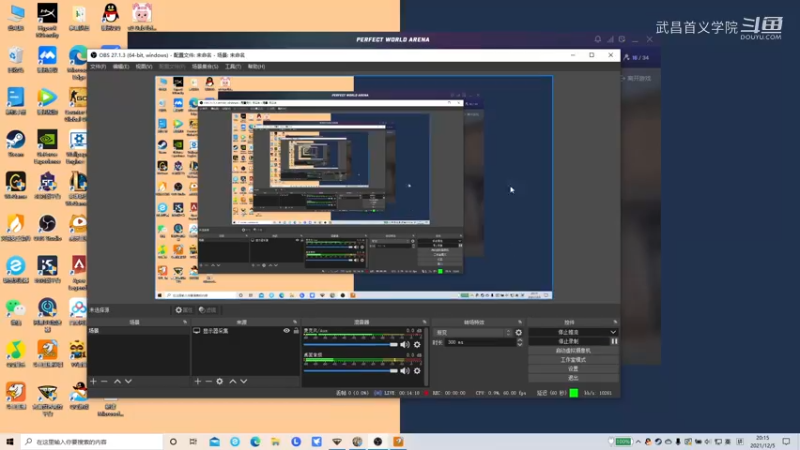Viewport: 800px width, 450px height.
Task: Open the WeChat desktop icon
Action: click(x=16, y=311)
